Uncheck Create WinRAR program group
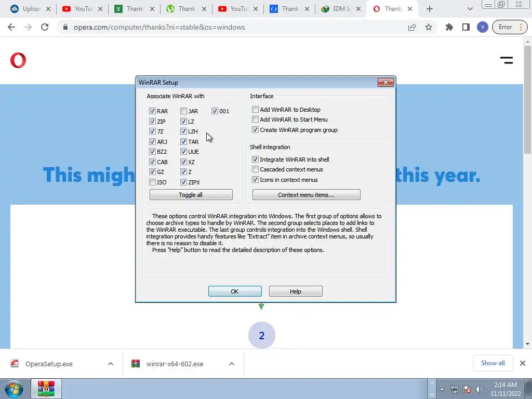Screen dimensions: 532x399 point(255,129)
